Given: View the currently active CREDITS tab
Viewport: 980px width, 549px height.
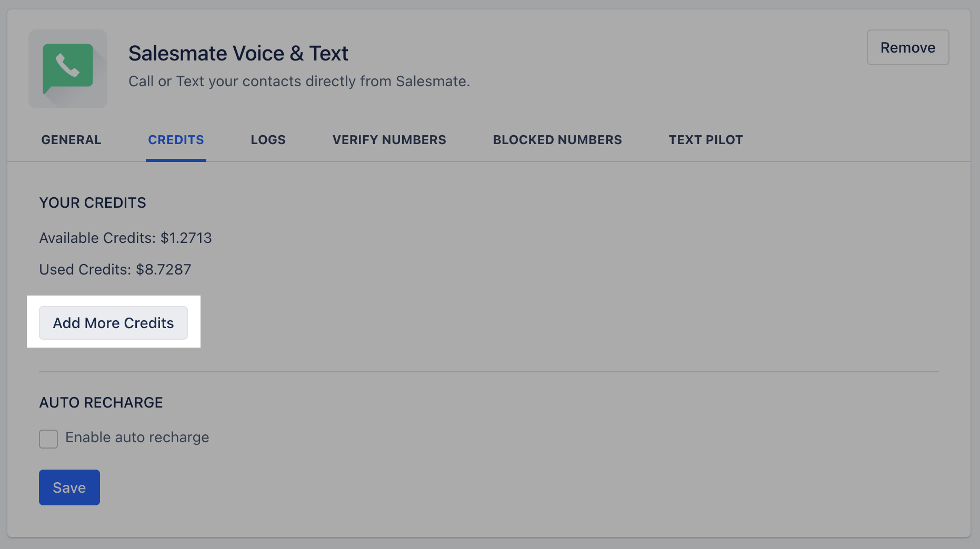Looking at the screenshot, I should point(176,139).
